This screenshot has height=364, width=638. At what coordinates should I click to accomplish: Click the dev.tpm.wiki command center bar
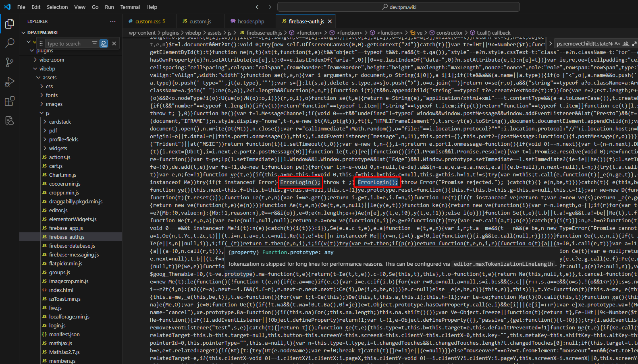399,7
